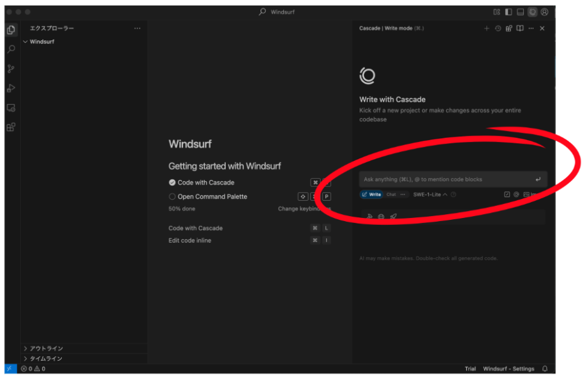Screen dimensions: 588x379
Task: Click the globe icon below the input
Action: (x=381, y=217)
